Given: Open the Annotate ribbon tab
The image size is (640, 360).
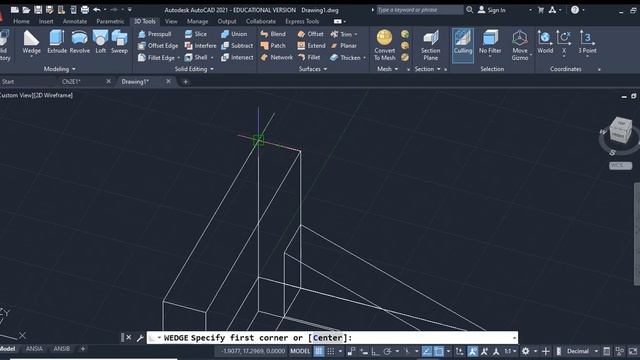Looking at the screenshot, I should (x=75, y=21).
